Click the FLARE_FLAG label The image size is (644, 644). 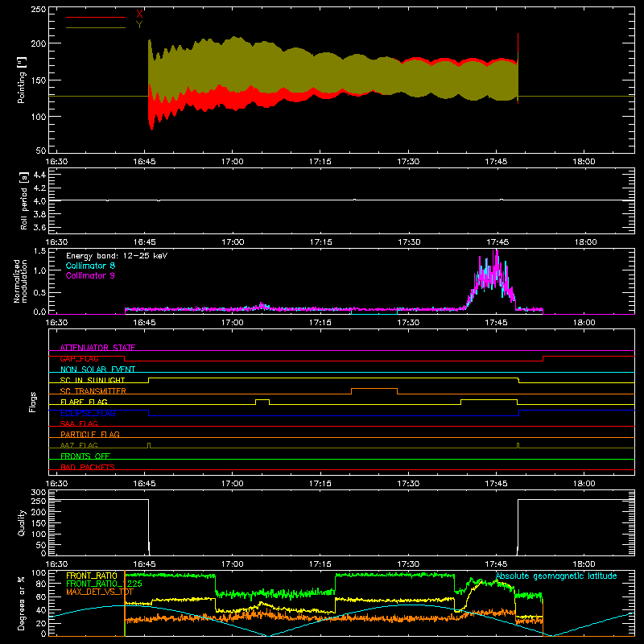click(84, 402)
